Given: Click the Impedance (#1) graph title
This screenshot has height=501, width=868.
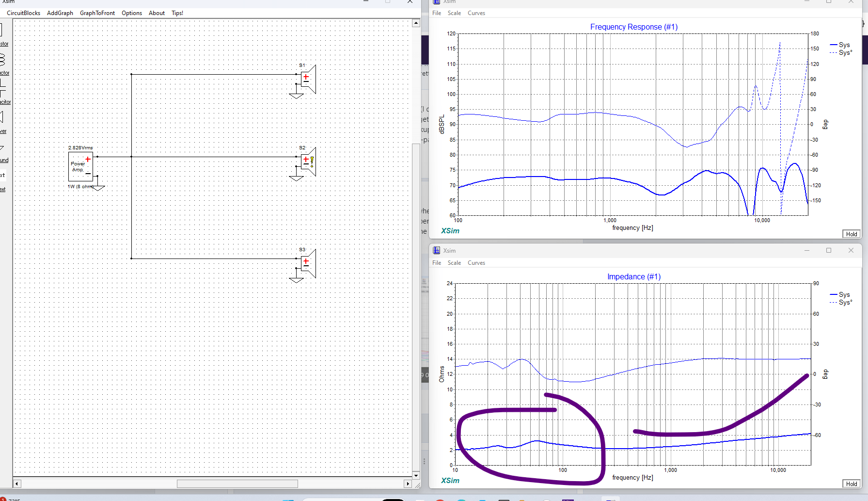Looking at the screenshot, I should 634,277.
